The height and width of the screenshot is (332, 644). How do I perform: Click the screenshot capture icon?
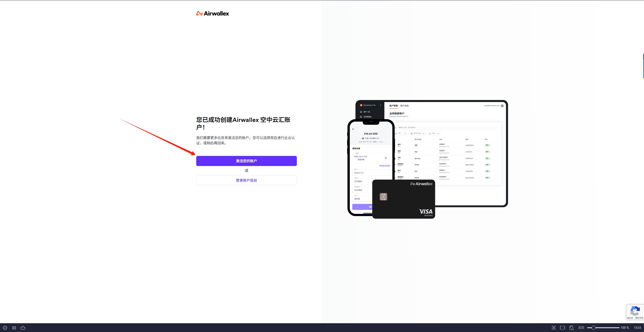point(554,328)
